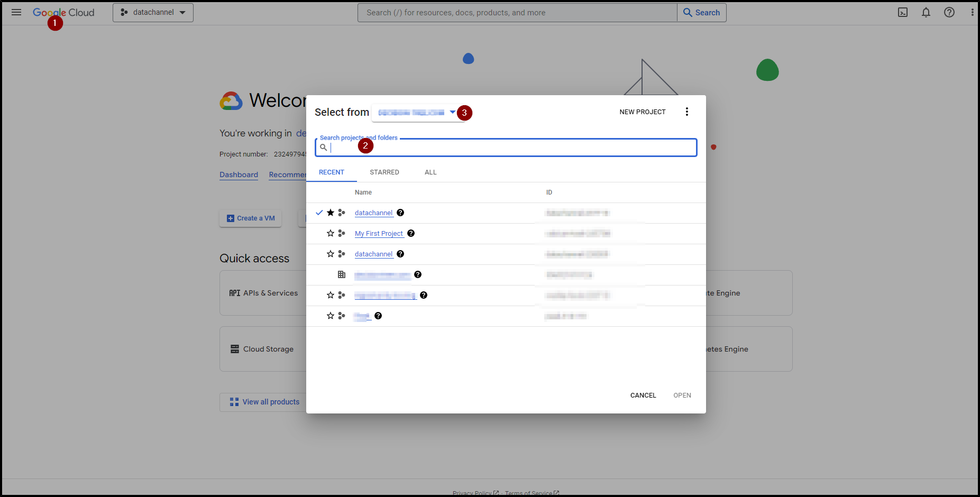Click the magnifier icon in project search field
The width and height of the screenshot is (980, 497).
pos(323,148)
